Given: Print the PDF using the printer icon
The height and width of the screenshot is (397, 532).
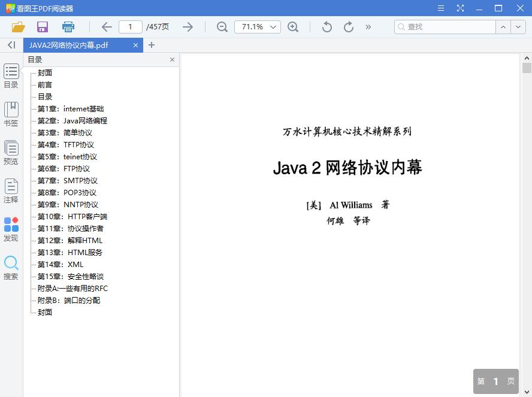Looking at the screenshot, I should [x=68, y=27].
